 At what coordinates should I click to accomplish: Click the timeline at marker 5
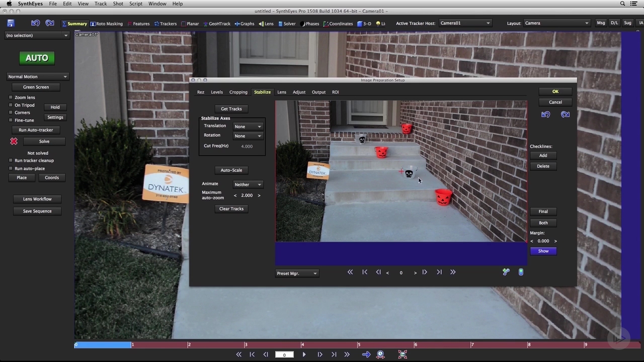pyautogui.click(x=359, y=345)
